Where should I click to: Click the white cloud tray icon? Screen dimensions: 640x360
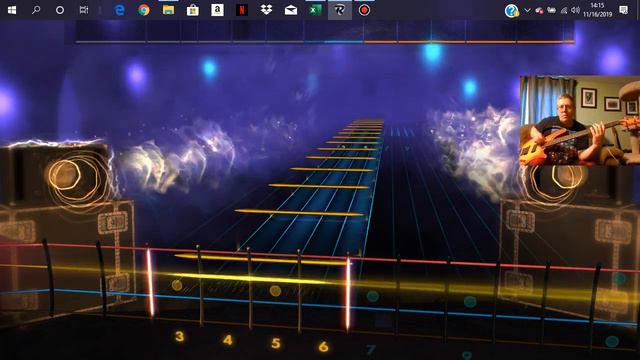pyautogui.click(x=551, y=11)
